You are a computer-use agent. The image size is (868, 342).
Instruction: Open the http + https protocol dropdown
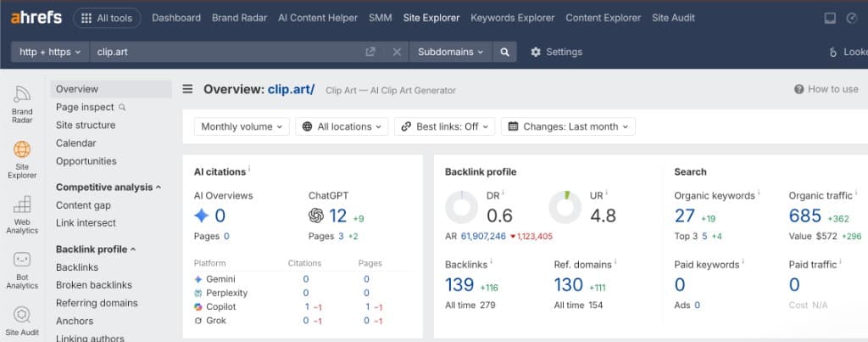pyautogui.click(x=50, y=52)
